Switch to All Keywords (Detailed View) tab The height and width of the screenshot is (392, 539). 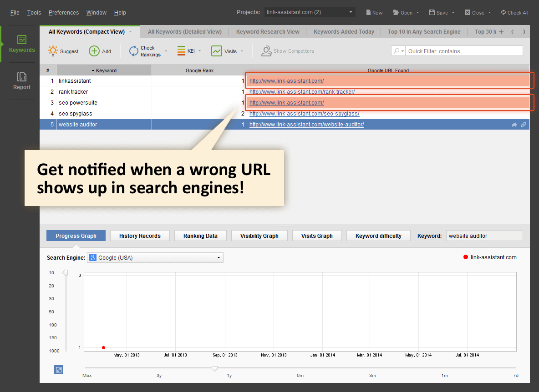(184, 31)
